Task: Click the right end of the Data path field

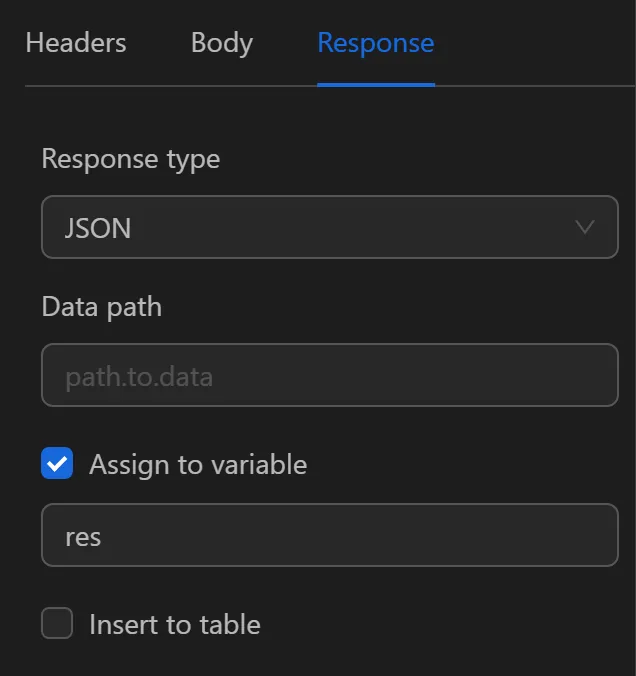Action: (x=595, y=376)
